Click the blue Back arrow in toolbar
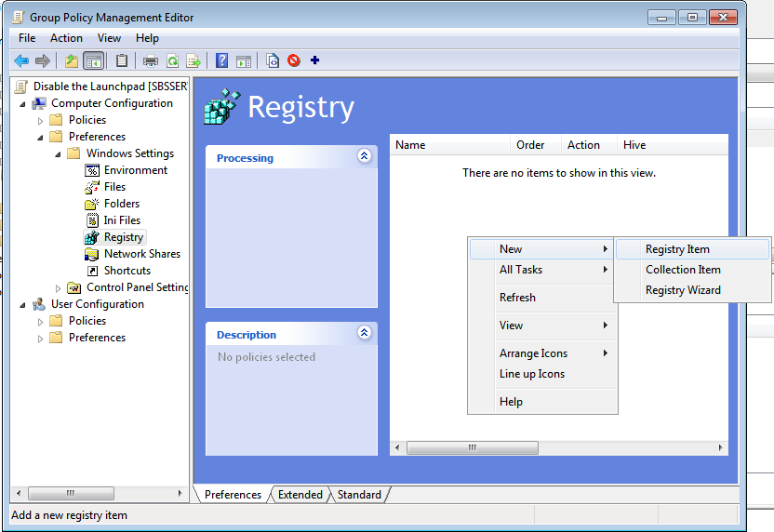This screenshot has width=774, height=532. click(20, 61)
